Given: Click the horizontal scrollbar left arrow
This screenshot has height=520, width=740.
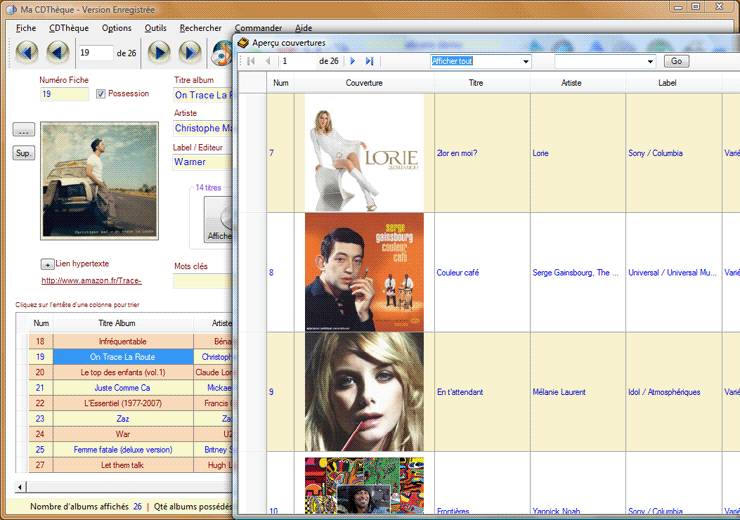Looking at the screenshot, I should pos(20,486).
